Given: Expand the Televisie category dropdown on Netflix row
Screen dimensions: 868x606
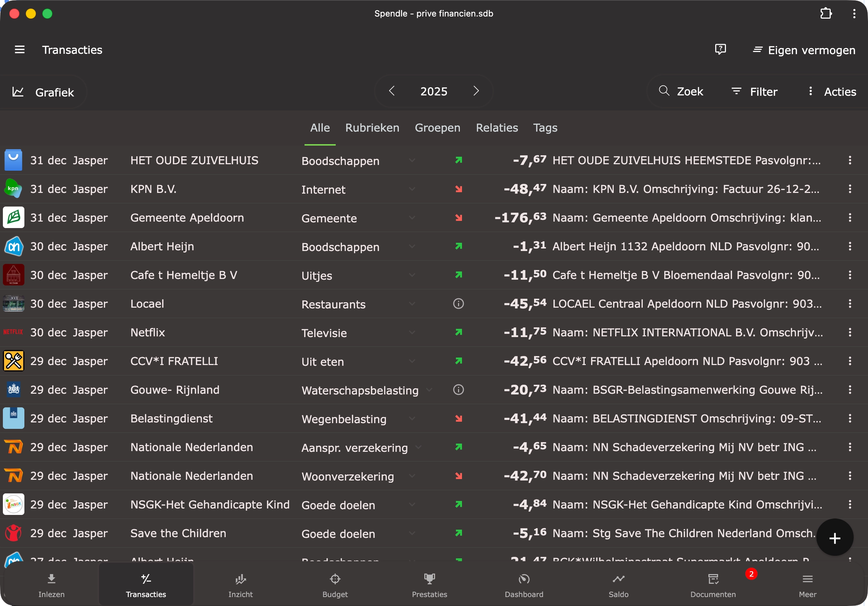Looking at the screenshot, I should click(x=412, y=333).
